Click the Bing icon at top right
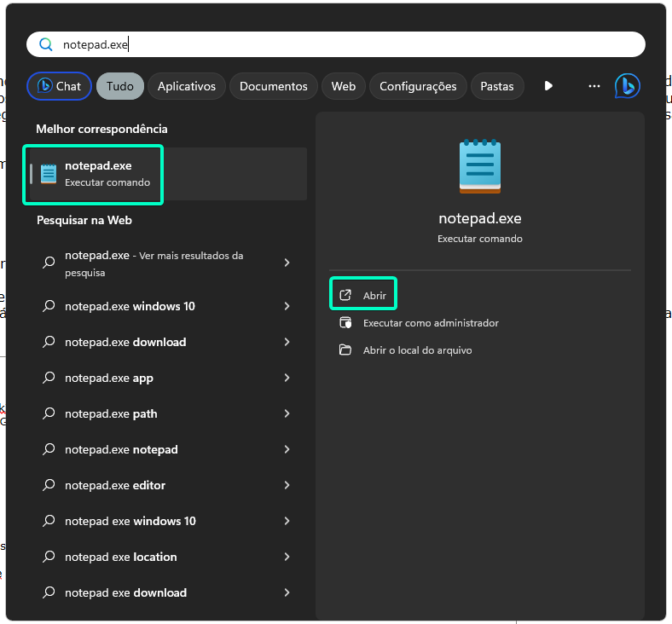This screenshot has height=624, width=672. [x=627, y=86]
